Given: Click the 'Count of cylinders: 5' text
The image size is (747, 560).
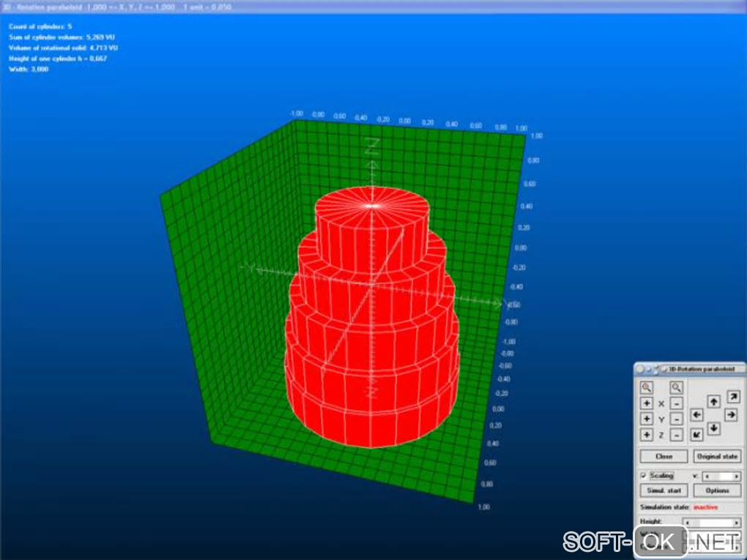Looking at the screenshot, I should [40, 26].
